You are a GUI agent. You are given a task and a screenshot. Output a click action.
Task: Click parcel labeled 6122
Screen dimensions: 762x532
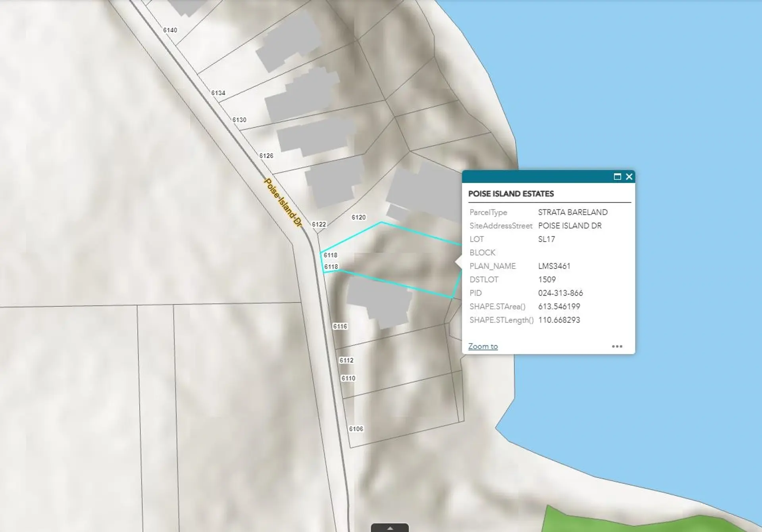tap(319, 224)
